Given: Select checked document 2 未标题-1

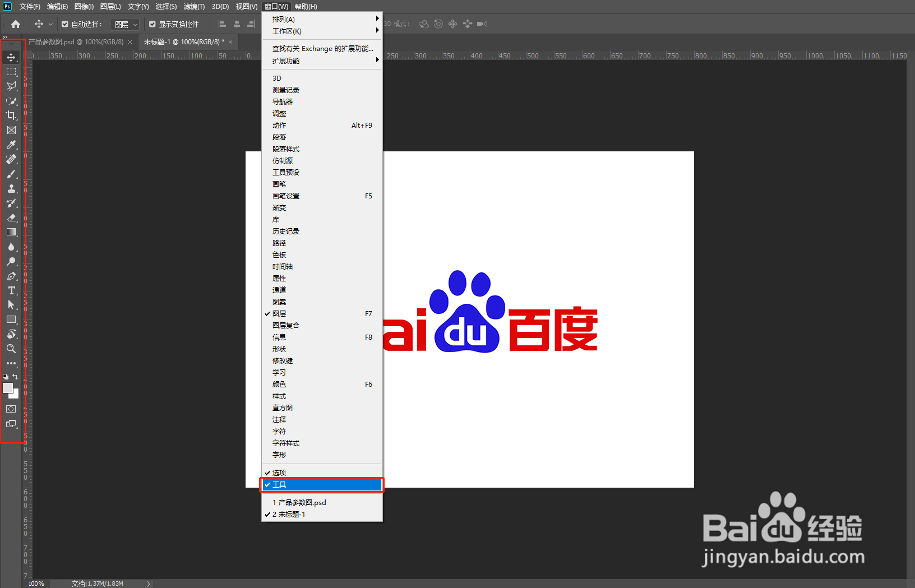Looking at the screenshot, I should coord(322,515).
